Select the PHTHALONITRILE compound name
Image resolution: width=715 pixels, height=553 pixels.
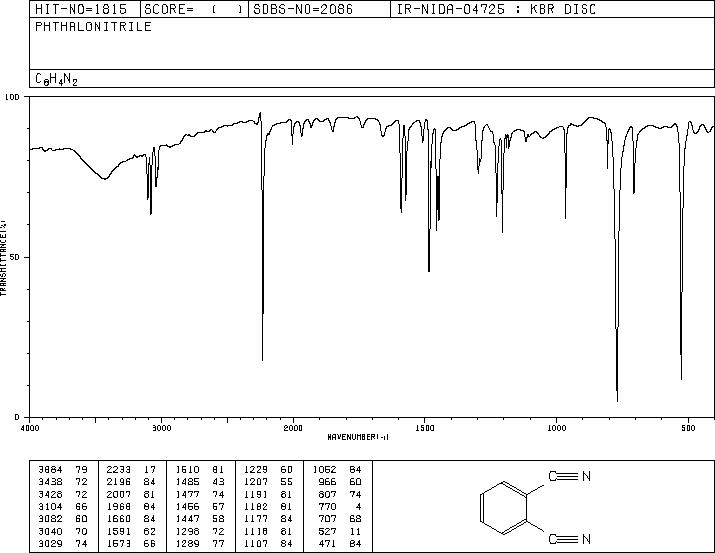(93, 26)
